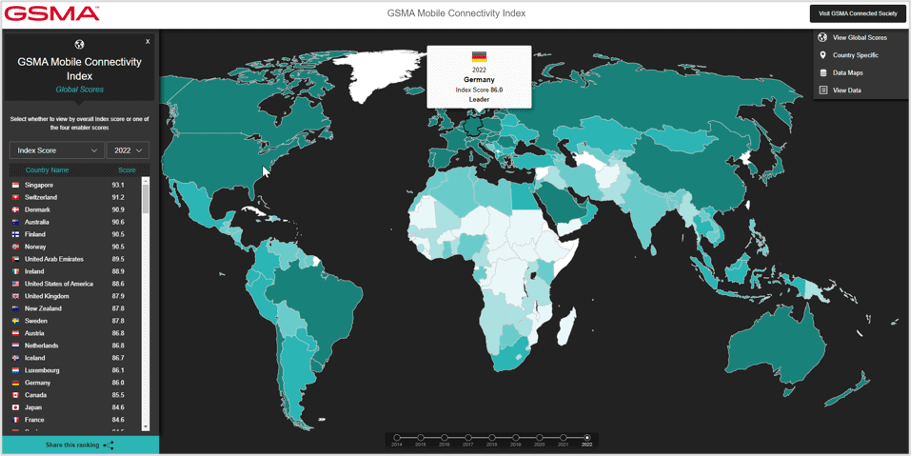This screenshot has height=456, width=912.
Task: Click the location pin icon for Country Specific
Action: [x=823, y=55]
